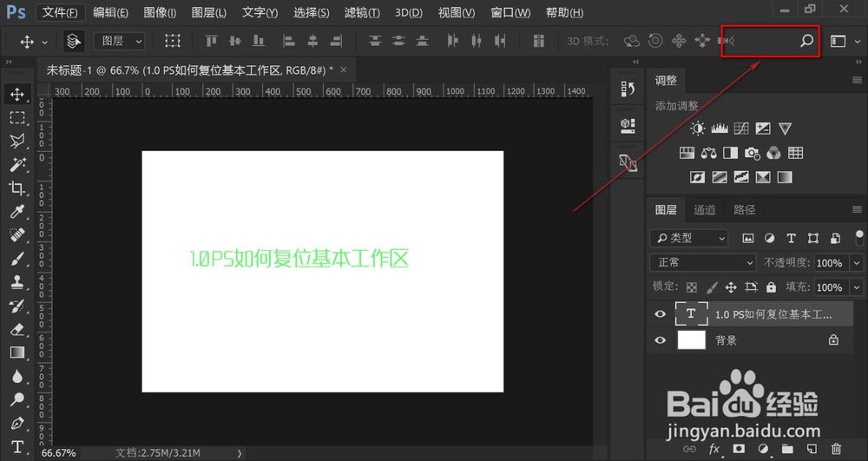Select the Polygonal Lasso tool
The height and width of the screenshot is (461, 868).
pos(17,142)
